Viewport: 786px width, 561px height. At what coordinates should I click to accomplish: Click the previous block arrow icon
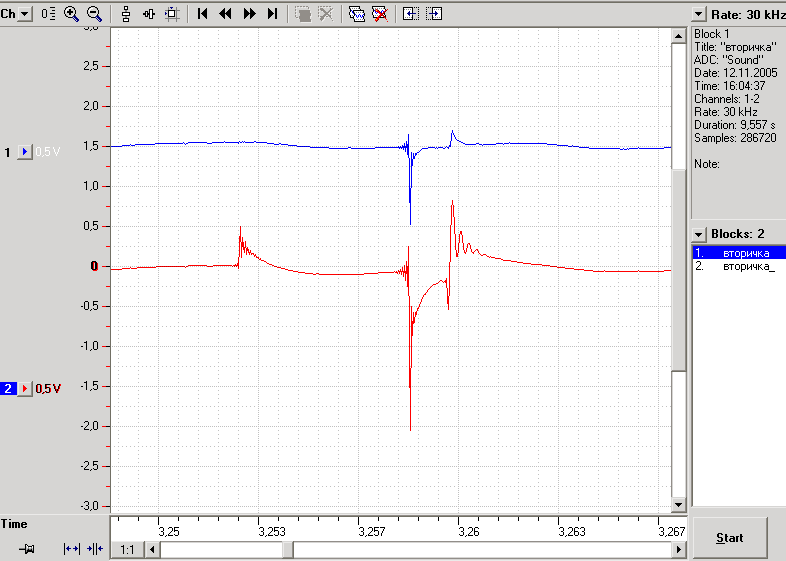tap(411, 14)
